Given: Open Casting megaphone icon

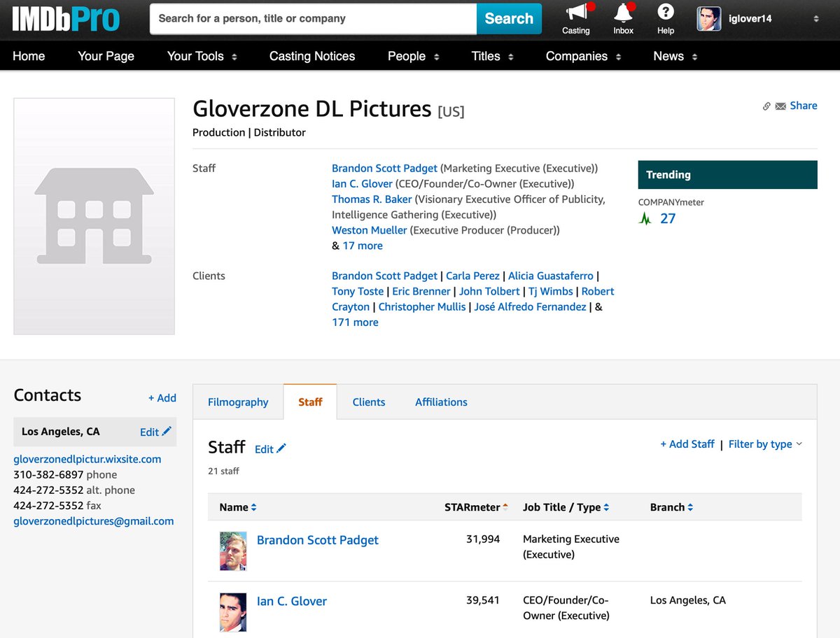Looking at the screenshot, I should (x=576, y=13).
